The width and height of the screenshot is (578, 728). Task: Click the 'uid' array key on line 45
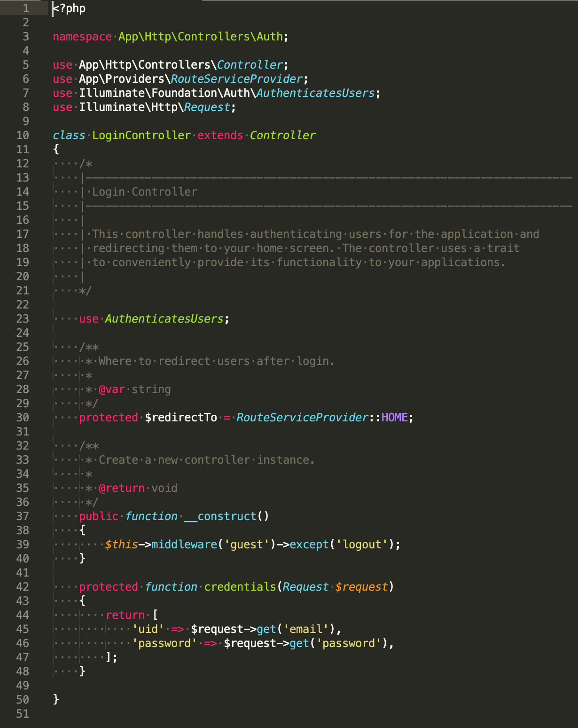[x=148, y=629]
